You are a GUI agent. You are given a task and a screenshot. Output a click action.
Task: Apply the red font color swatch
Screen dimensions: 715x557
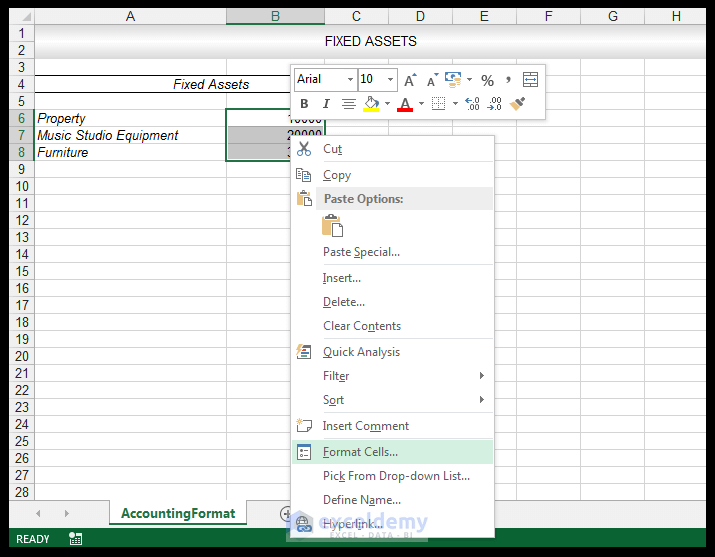pyautogui.click(x=405, y=104)
